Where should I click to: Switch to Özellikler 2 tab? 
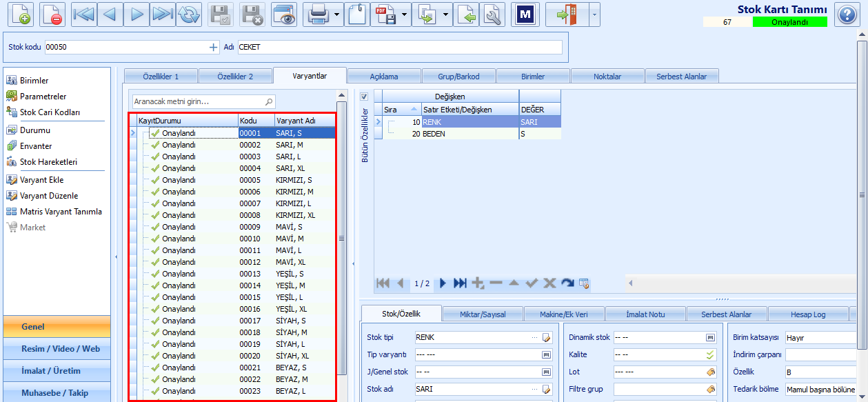[235, 77]
